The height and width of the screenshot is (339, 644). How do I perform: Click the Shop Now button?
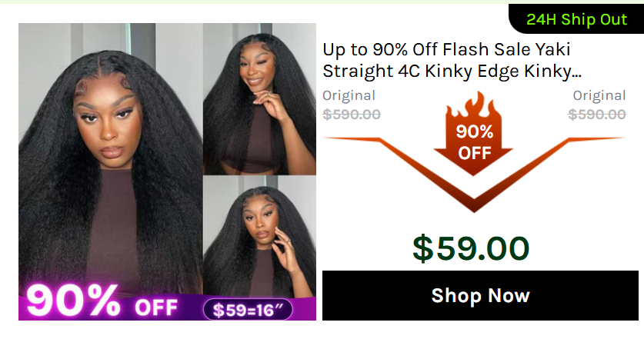[480, 295]
